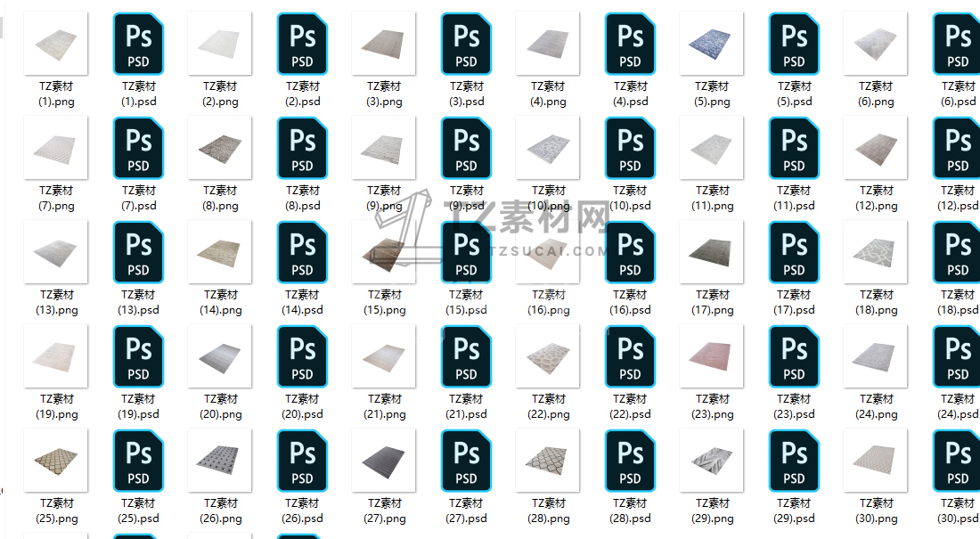Click the file name label TZ素材 (10).png
This screenshot has height=539, width=980.
548,198
